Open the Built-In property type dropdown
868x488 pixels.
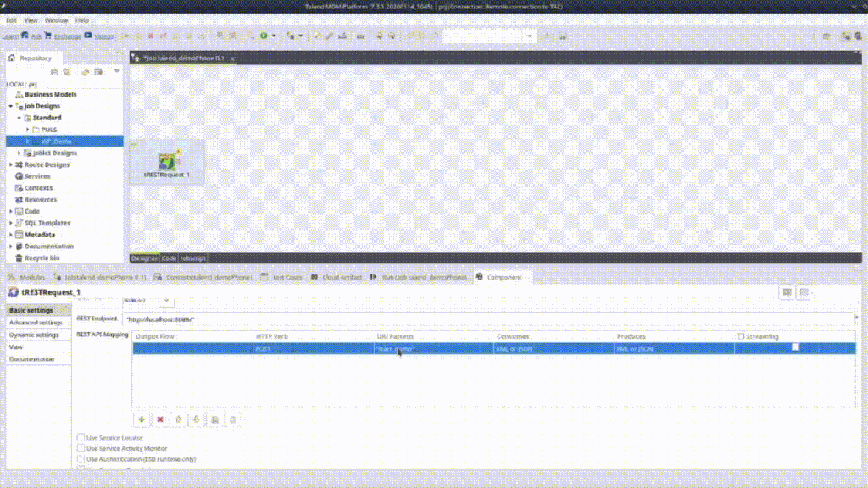pyautogui.click(x=167, y=300)
